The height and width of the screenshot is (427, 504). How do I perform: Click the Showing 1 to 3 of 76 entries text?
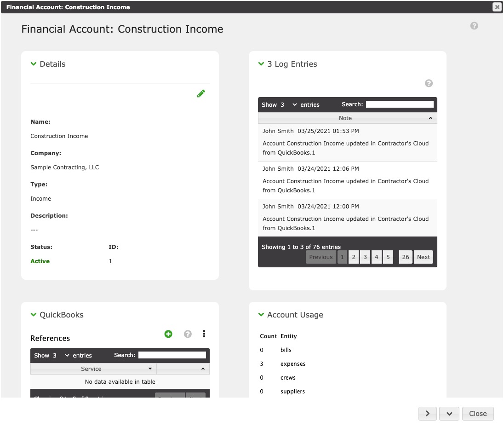301,247
